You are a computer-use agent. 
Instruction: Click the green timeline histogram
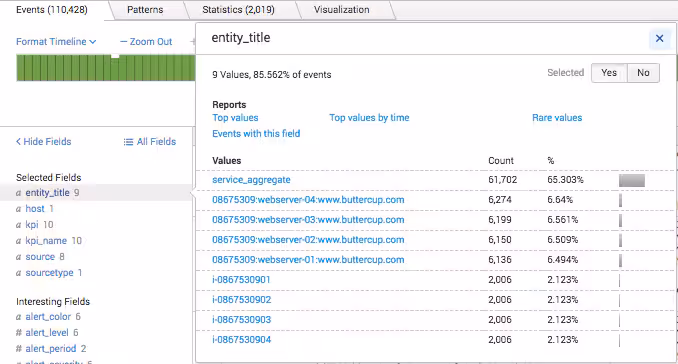[106, 67]
